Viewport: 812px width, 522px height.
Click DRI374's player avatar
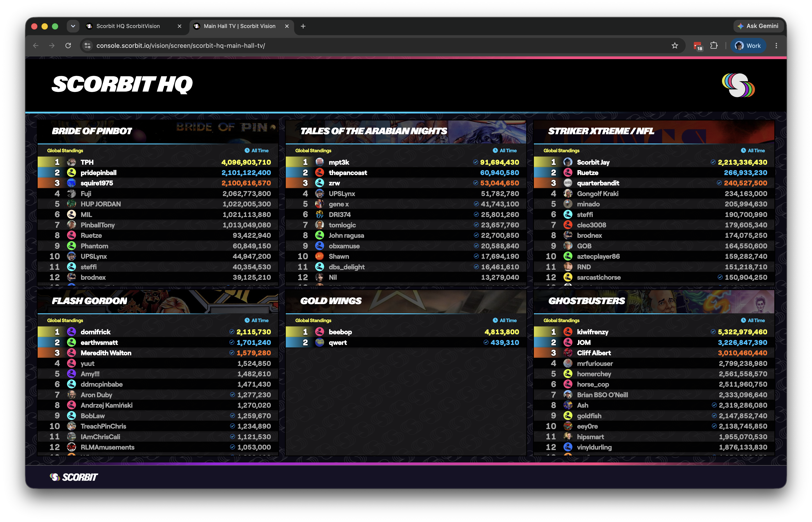coord(319,214)
